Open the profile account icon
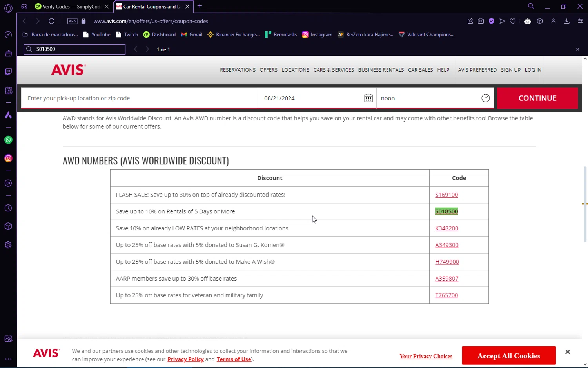 pos(554,21)
